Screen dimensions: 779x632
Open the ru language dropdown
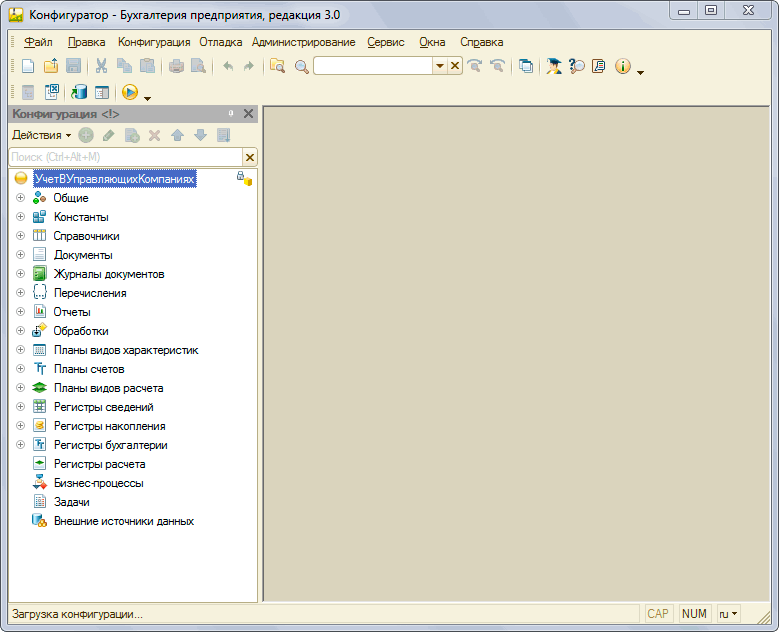pos(728,614)
